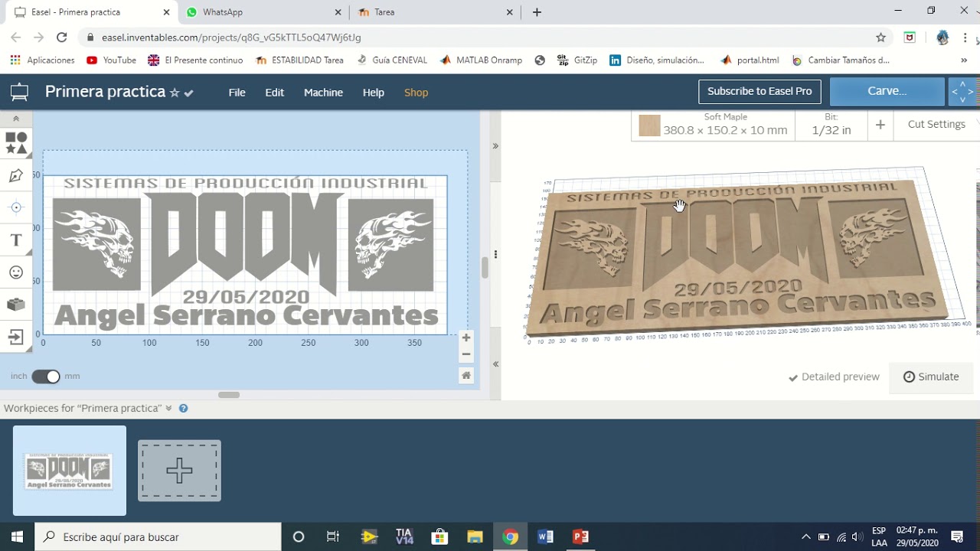Screen dimensions: 980x551
Task: Open Windows Start menu
Action: pyautogui.click(x=17, y=536)
